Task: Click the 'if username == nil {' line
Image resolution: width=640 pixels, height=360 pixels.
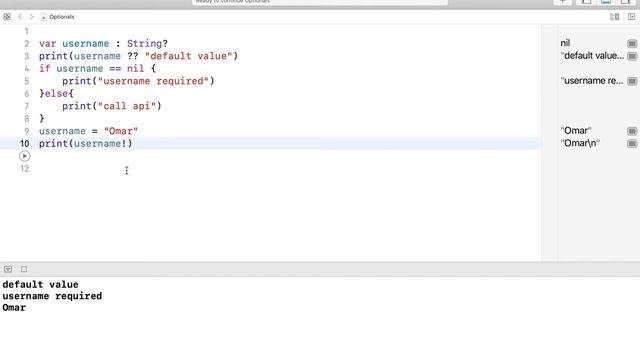Action: 97,69
